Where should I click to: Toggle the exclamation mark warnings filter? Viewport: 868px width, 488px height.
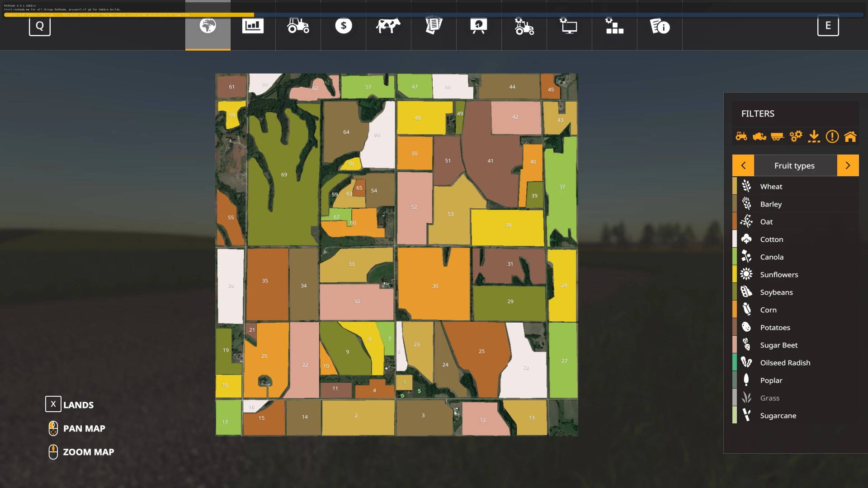(x=832, y=136)
